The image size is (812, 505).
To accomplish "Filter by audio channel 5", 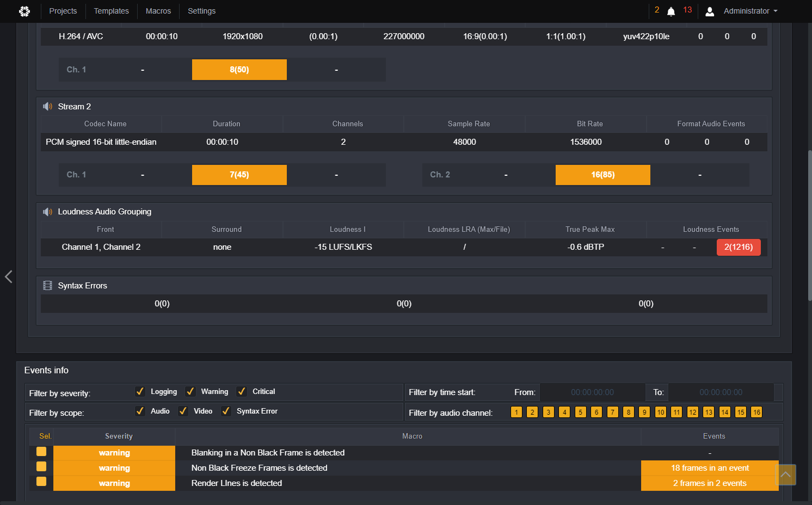I will pos(581,412).
